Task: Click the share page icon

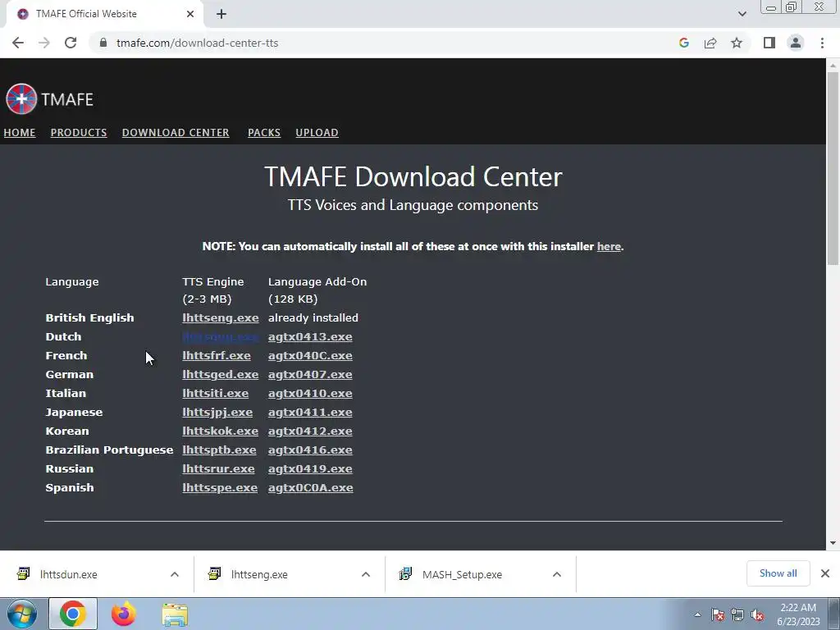Action: 710,43
